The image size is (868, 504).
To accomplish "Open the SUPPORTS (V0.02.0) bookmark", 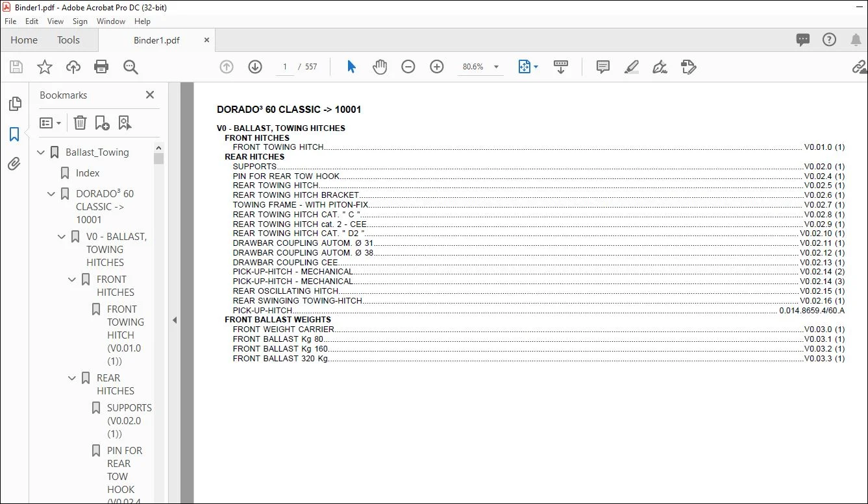I will (129, 421).
